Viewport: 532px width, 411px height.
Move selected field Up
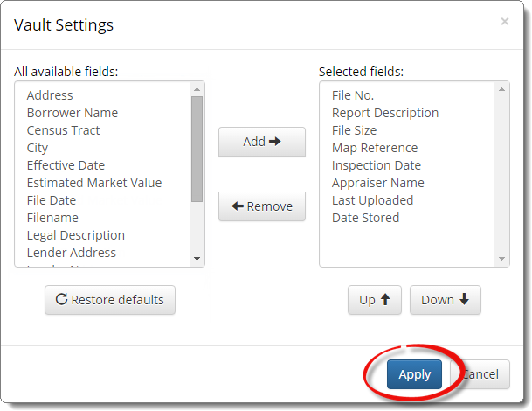[375, 300]
